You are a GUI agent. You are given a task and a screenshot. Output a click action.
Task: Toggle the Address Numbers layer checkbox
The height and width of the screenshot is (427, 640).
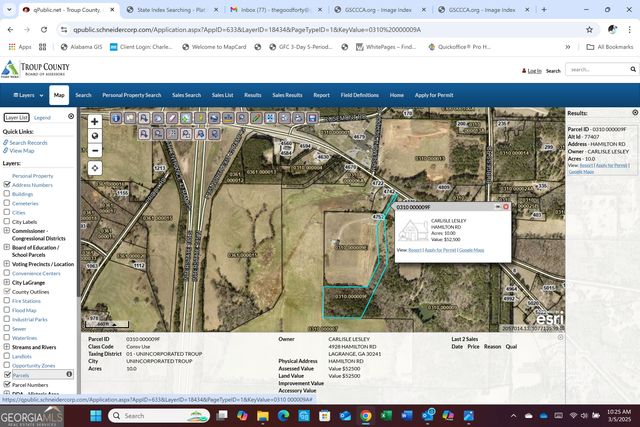(7, 184)
